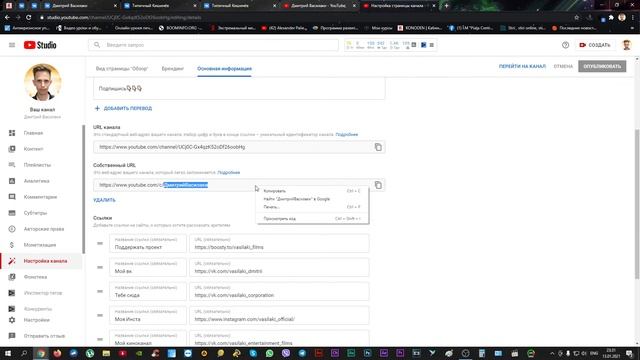The image size is (640, 360).
Task: Switch to the Вид страницы "Обзор" tab
Action: [122, 69]
